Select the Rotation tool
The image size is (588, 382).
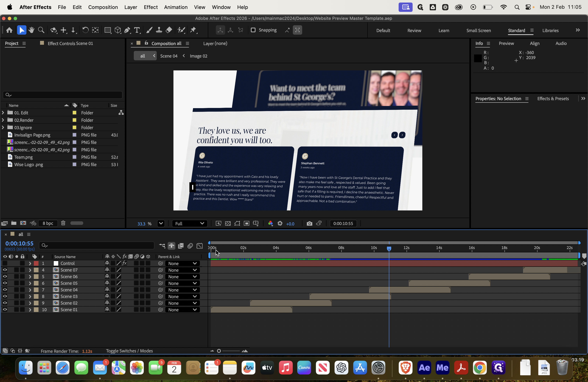pos(85,30)
